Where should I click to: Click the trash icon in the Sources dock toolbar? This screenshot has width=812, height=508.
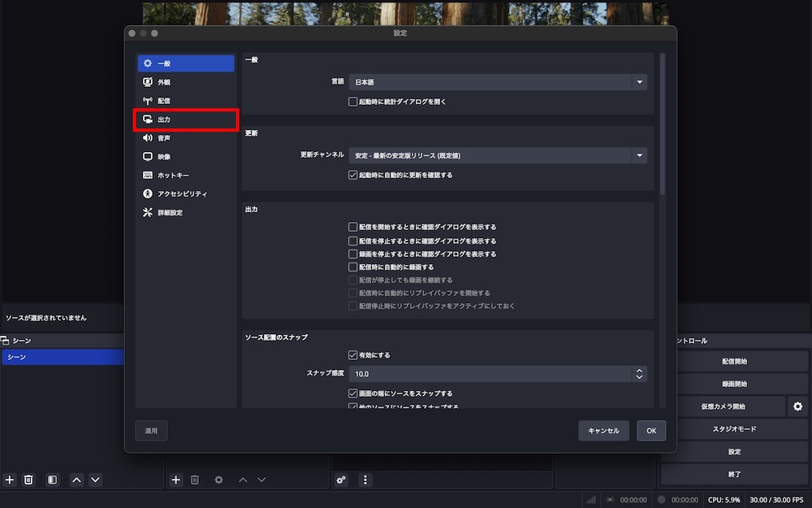pos(195,480)
